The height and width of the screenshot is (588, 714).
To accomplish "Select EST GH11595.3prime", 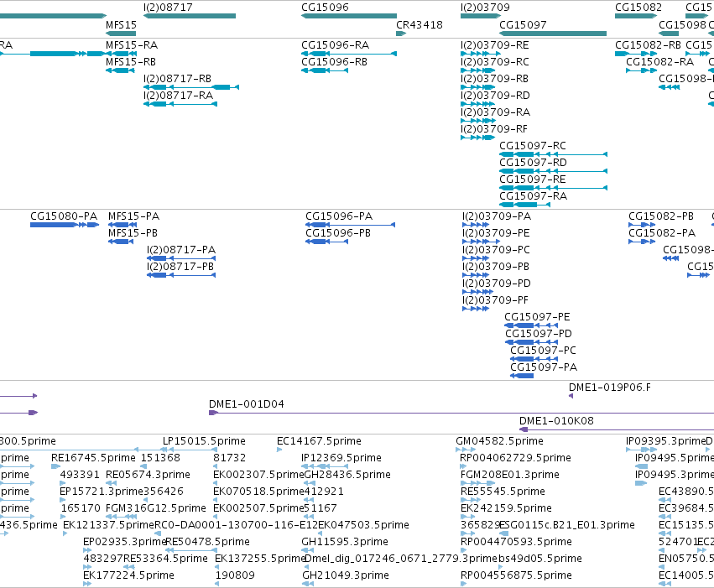I will 345,542.
